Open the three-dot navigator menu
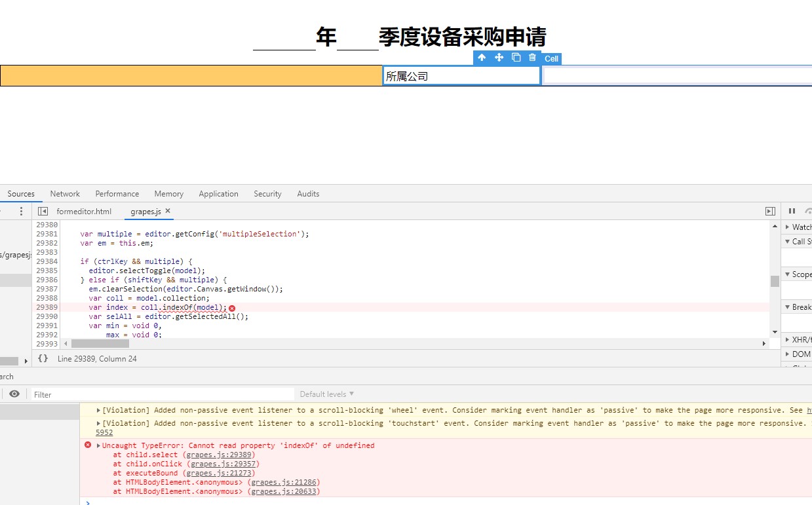 [21, 211]
